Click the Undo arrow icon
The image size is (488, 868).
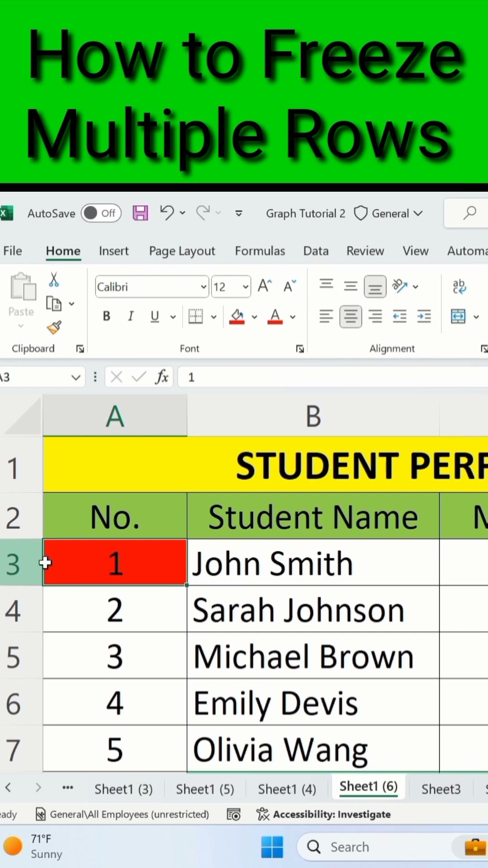[167, 212]
